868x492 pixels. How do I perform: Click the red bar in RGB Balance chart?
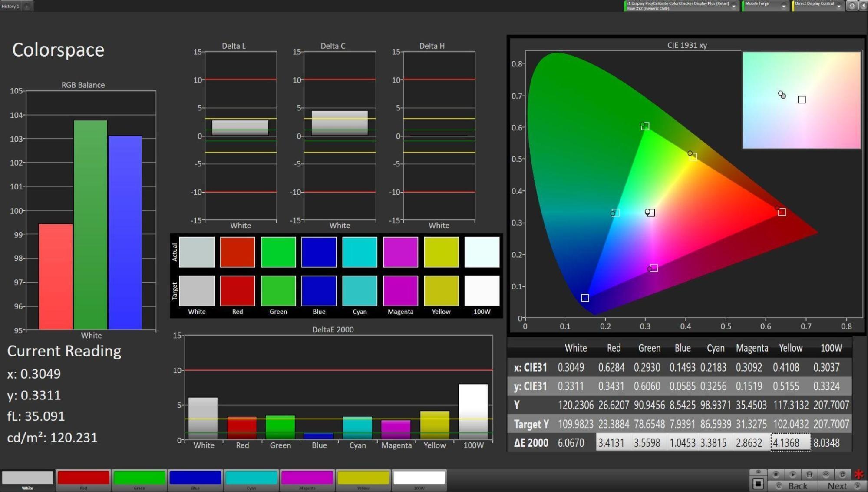56,276
